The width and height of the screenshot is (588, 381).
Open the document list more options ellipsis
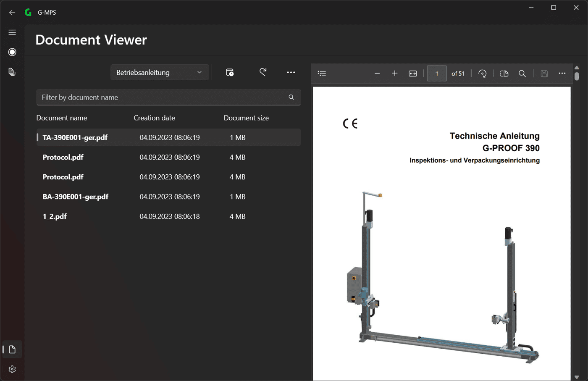(291, 72)
